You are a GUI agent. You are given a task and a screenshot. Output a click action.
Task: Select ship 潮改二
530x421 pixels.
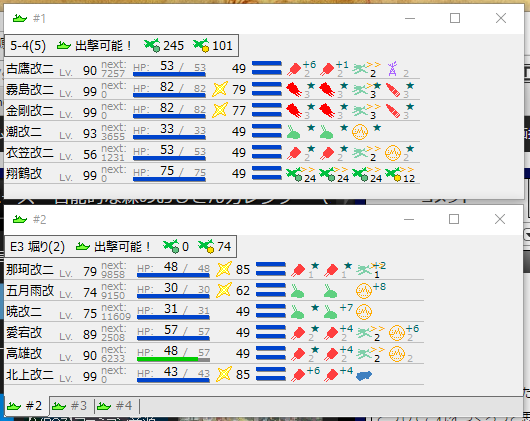(x=24, y=132)
